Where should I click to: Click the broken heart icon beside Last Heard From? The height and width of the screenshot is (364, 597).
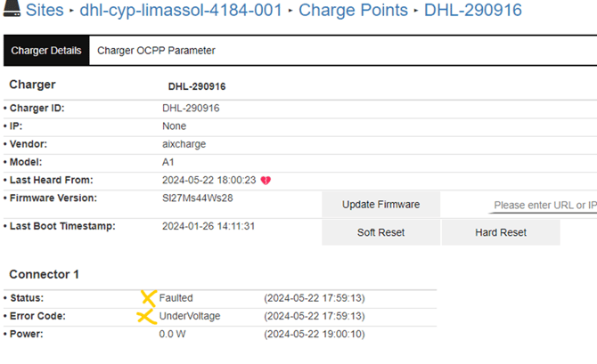coord(265,180)
